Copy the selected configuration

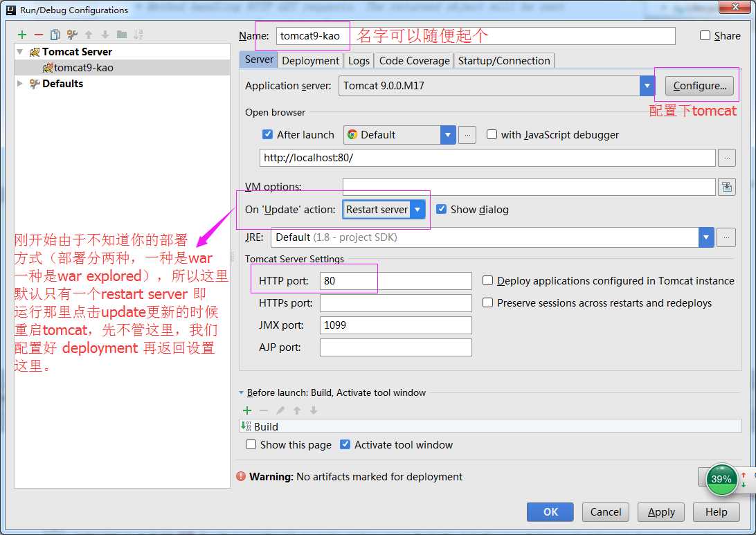tap(55, 35)
